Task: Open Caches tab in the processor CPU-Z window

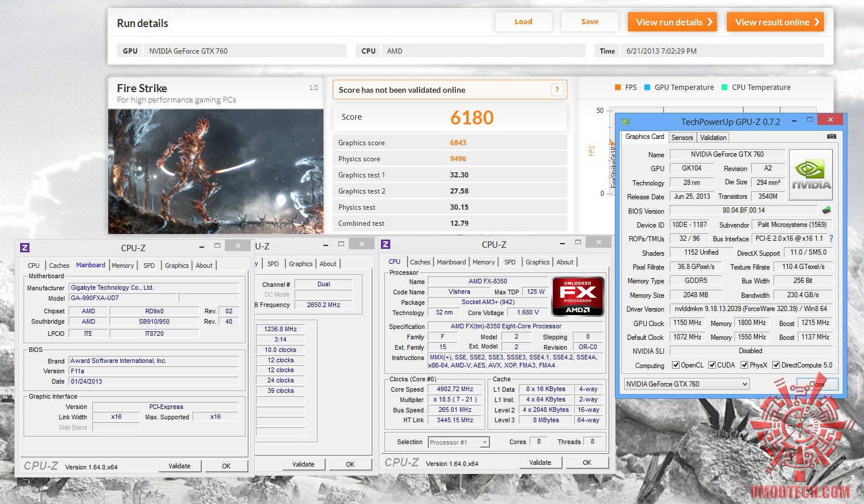Action: [420, 262]
